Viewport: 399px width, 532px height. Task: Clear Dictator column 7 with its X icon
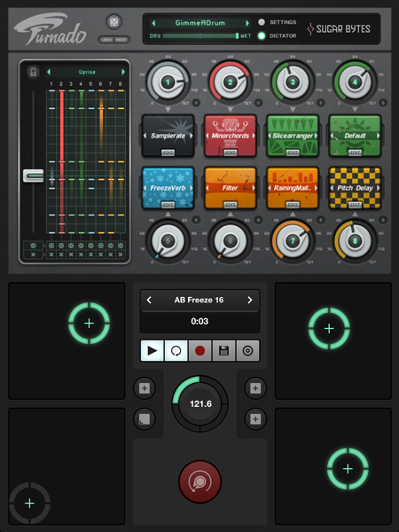pos(111,254)
